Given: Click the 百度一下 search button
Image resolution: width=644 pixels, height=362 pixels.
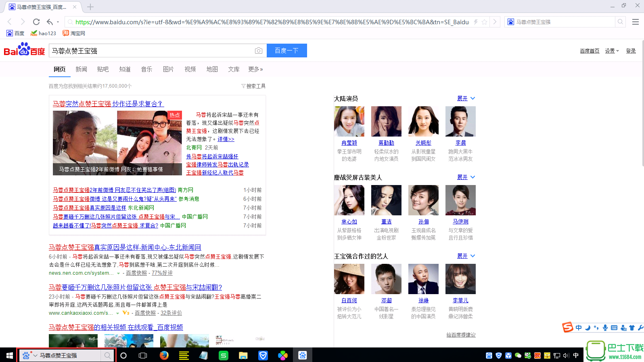Looking at the screenshot, I should [287, 51].
